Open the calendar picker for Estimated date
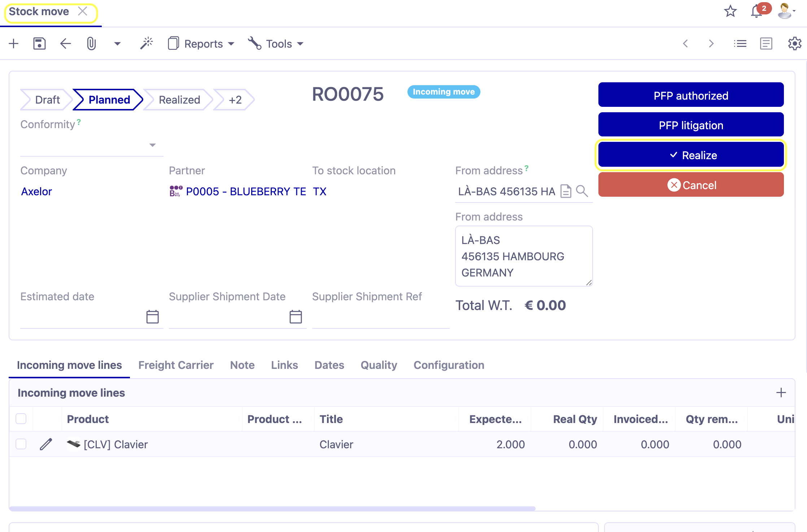This screenshot has height=532, width=807. (153, 317)
